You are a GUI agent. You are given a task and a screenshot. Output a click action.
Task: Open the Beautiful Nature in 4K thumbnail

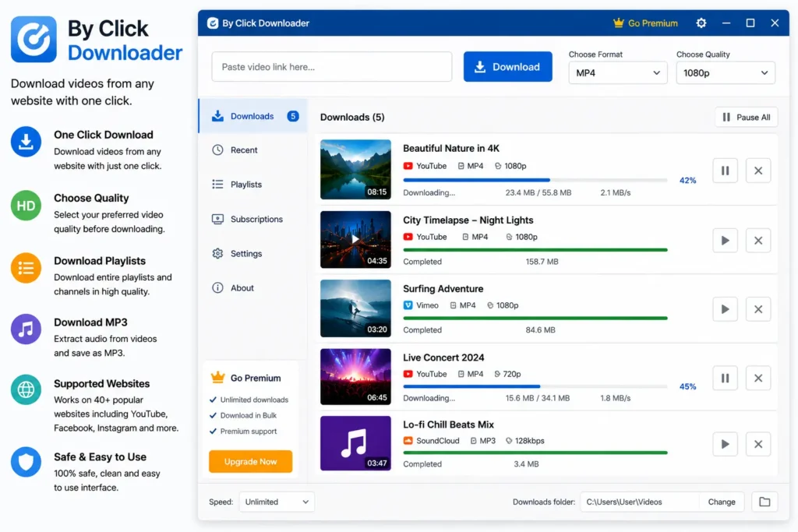(x=355, y=169)
